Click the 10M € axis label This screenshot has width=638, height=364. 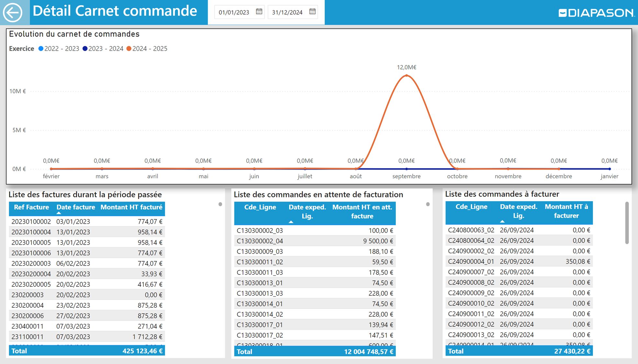tap(17, 91)
